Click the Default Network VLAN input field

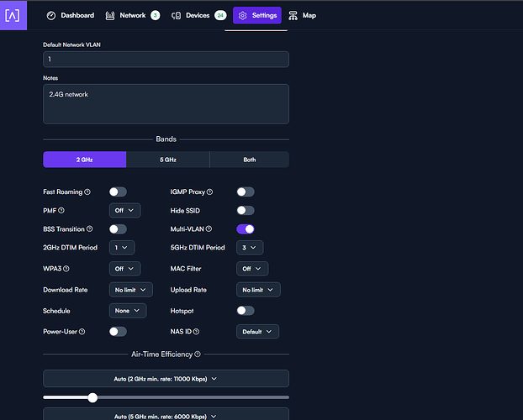click(x=166, y=59)
